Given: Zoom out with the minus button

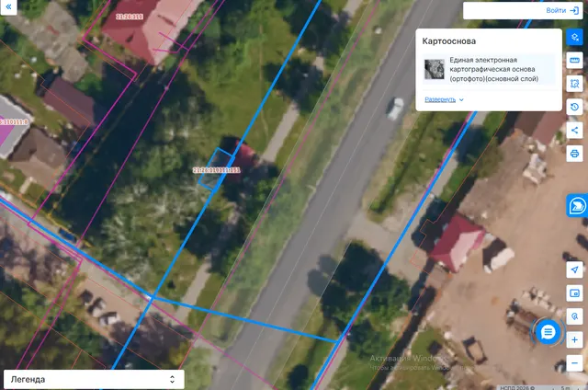Looking at the screenshot, I should [x=574, y=363].
